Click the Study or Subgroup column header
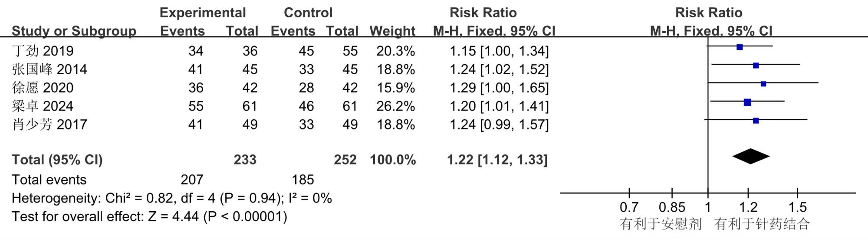 [x=74, y=31]
